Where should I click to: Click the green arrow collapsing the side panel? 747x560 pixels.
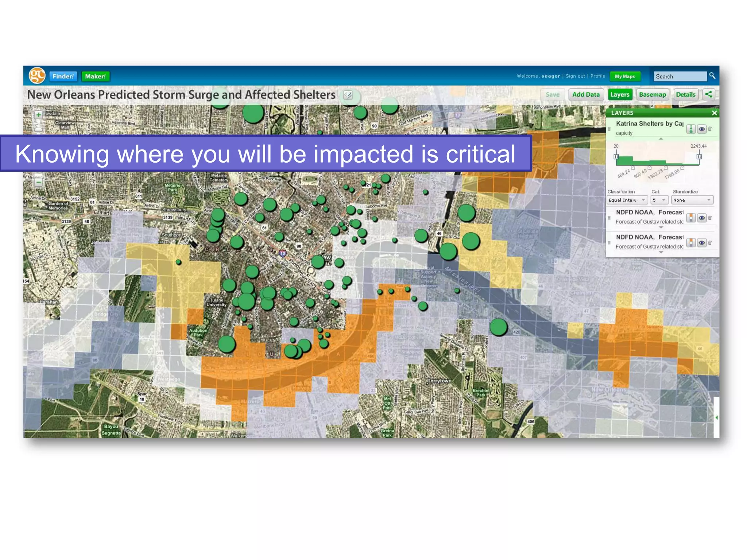717,417
